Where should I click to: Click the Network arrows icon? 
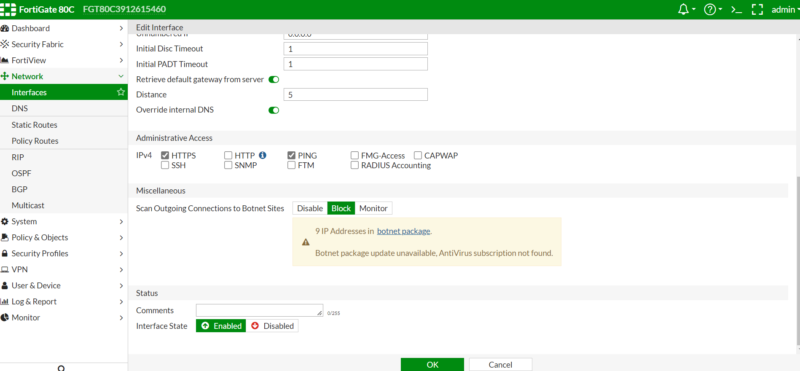click(x=5, y=77)
